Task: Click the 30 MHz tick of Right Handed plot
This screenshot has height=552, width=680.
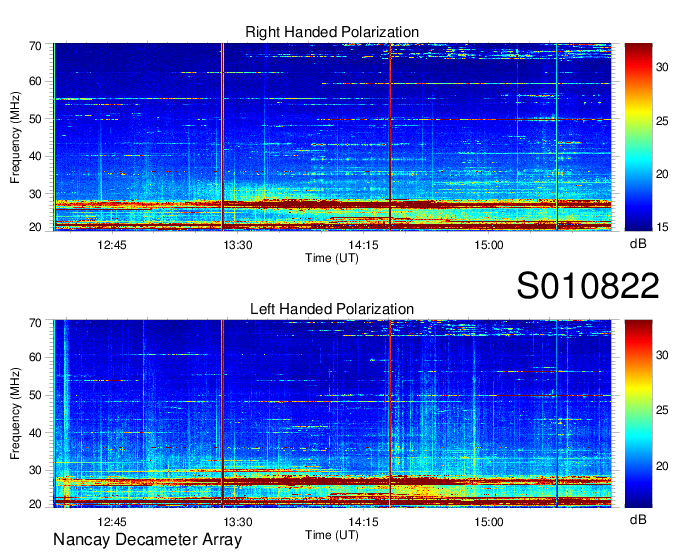Action: point(35,194)
